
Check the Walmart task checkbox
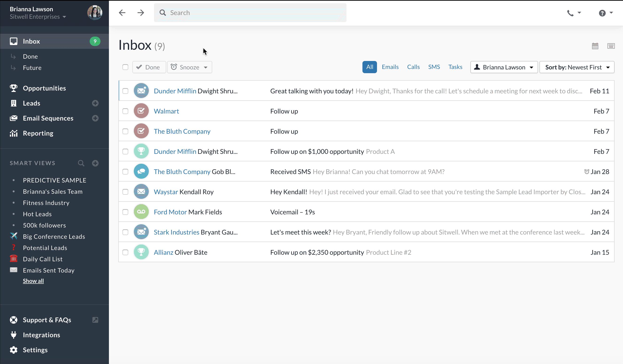click(x=125, y=111)
